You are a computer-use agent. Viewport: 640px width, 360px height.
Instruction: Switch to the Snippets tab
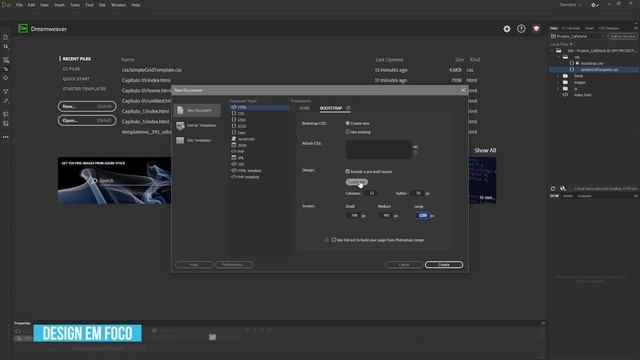click(x=584, y=196)
